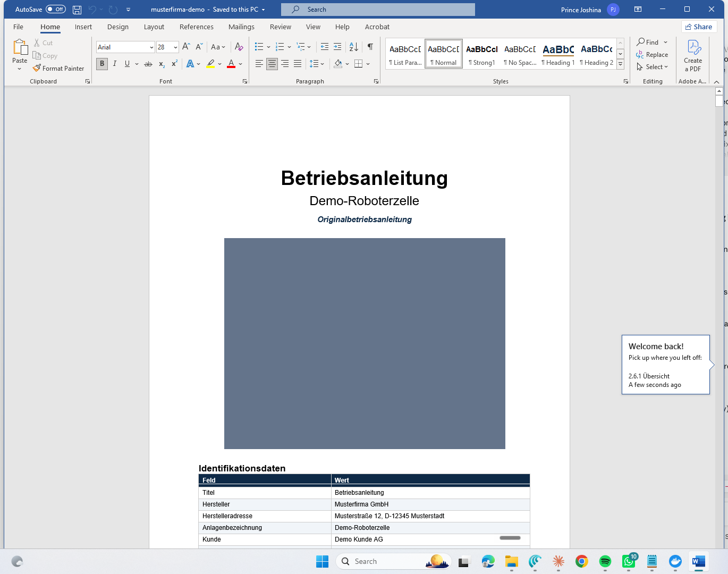Click the shading fill bucket
The height and width of the screenshot is (574, 728).
(338, 64)
